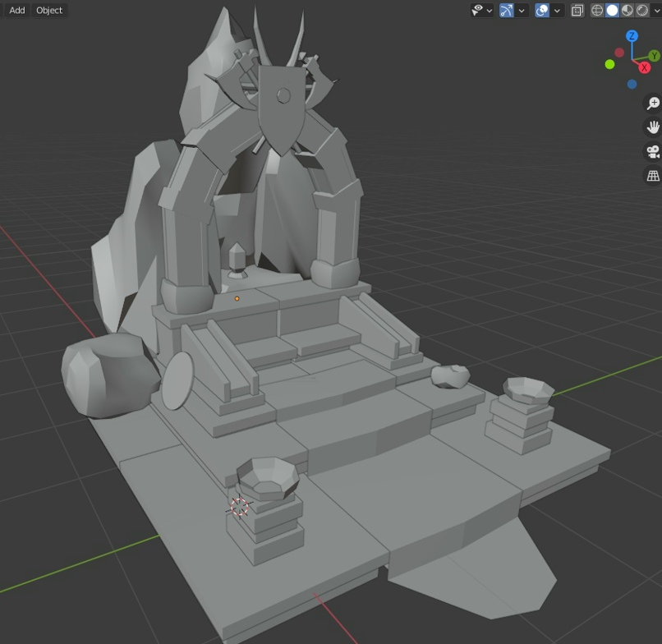
Task: Toggle the show overlays button
Action: (542, 10)
